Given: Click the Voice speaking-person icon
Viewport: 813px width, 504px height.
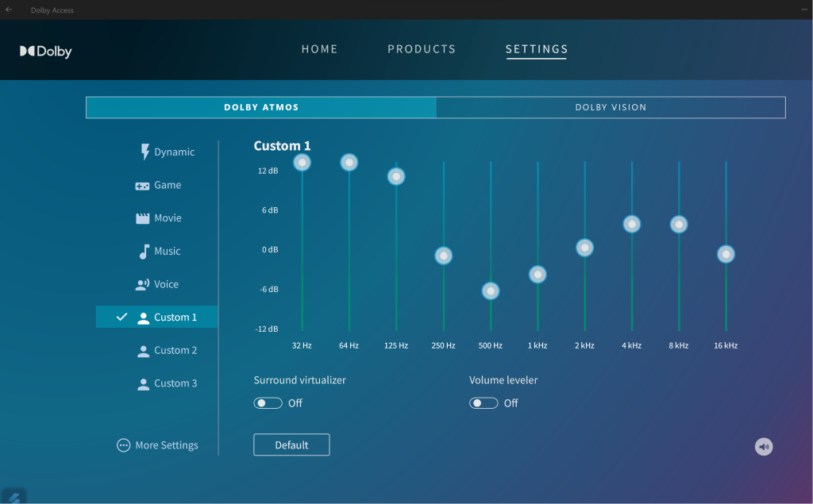Looking at the screenshot, I should point(143,284).
